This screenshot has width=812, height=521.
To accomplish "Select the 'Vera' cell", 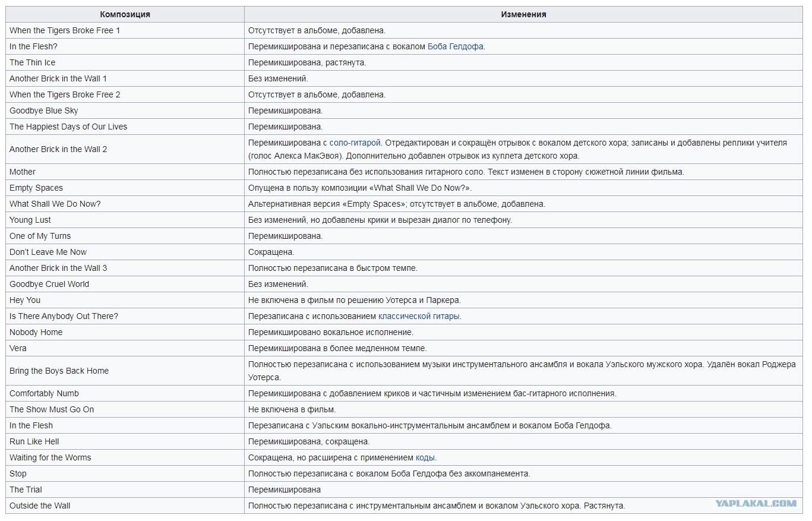I will coord(125,348).
